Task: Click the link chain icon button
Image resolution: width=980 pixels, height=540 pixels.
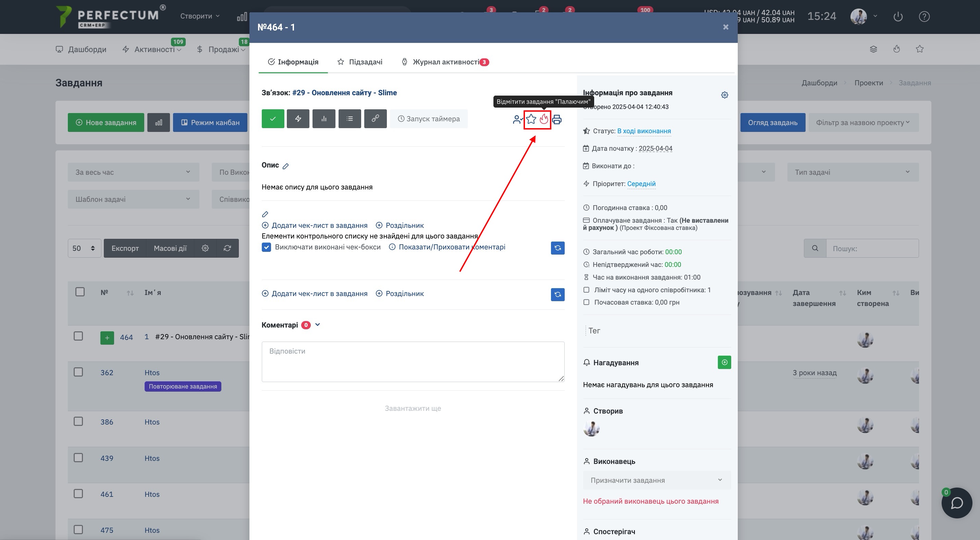Action: [x=375, y=119]
